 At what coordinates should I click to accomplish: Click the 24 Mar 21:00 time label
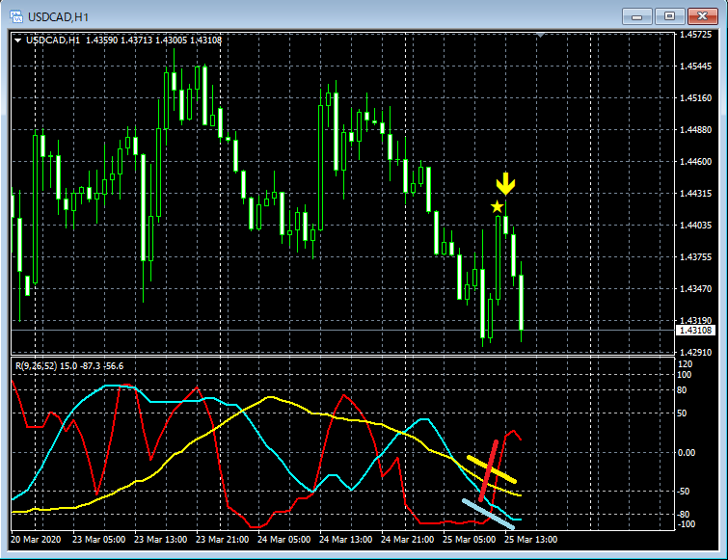[408, 540]
